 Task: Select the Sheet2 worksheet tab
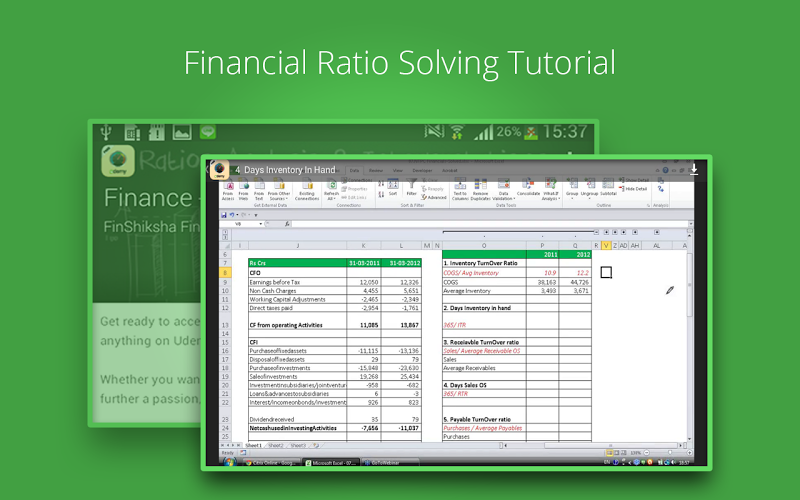point(276,445)
